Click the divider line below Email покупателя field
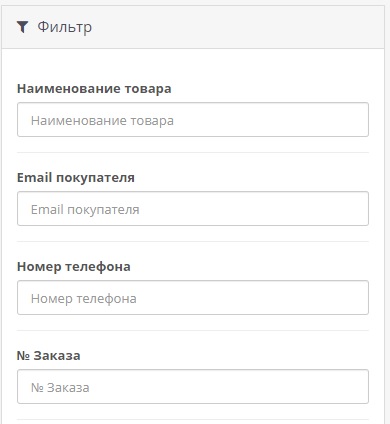This screenshot has height=424, width=390. click(x=193, y=242)
